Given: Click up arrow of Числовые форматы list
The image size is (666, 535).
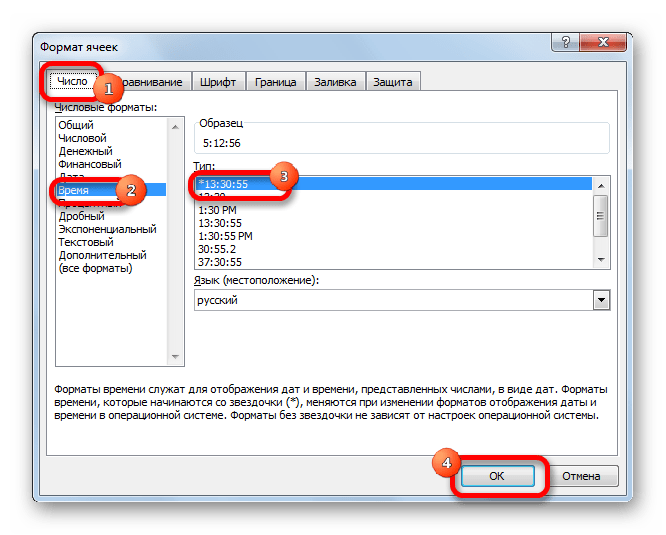Looking at the screenshot, I should pos(175,127).
